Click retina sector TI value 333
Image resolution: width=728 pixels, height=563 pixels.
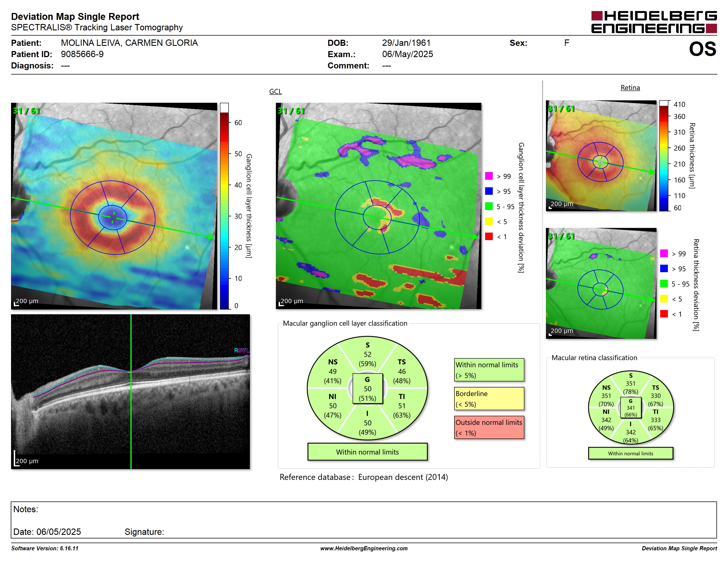(655, 420)
